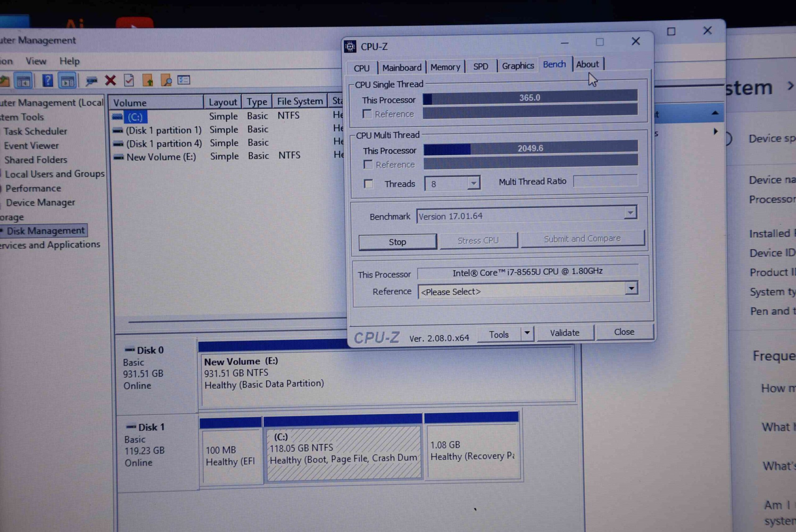Open the Benchmark version dropdown
This screenshot has height=532, width=796.
pyautogui.click(x=630, y=213)
